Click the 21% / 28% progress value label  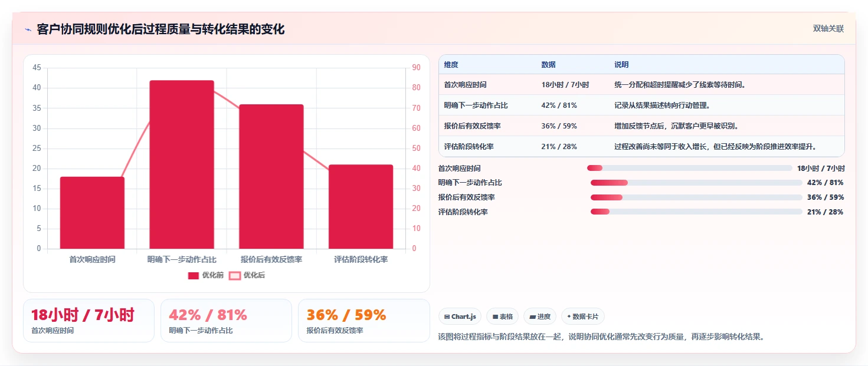click(x=825, y=212)
